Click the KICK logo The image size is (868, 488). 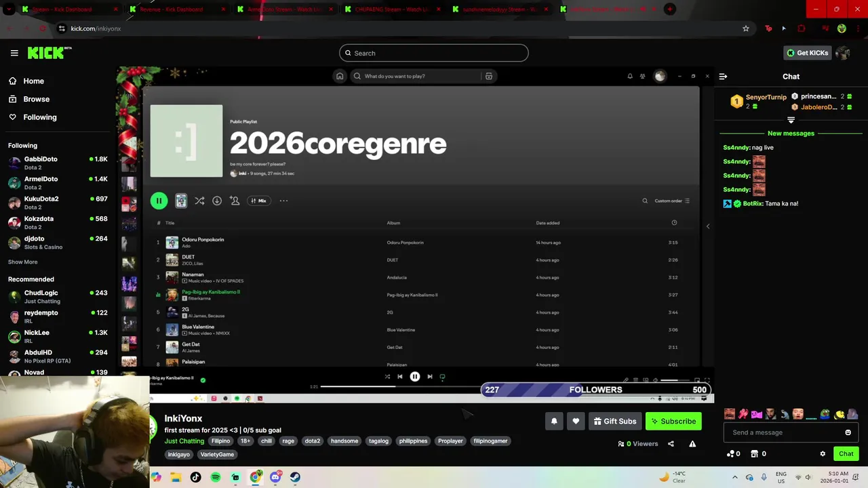(x=49, y=53)
